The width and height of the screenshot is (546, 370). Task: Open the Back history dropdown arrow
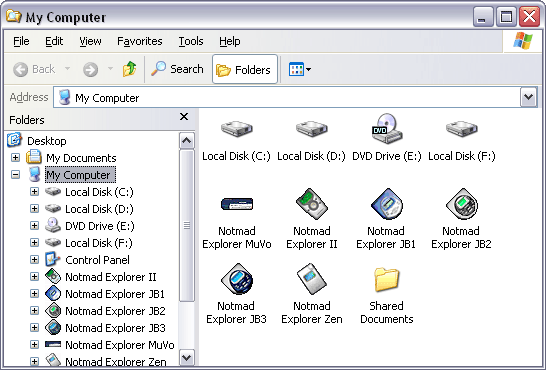68,69
